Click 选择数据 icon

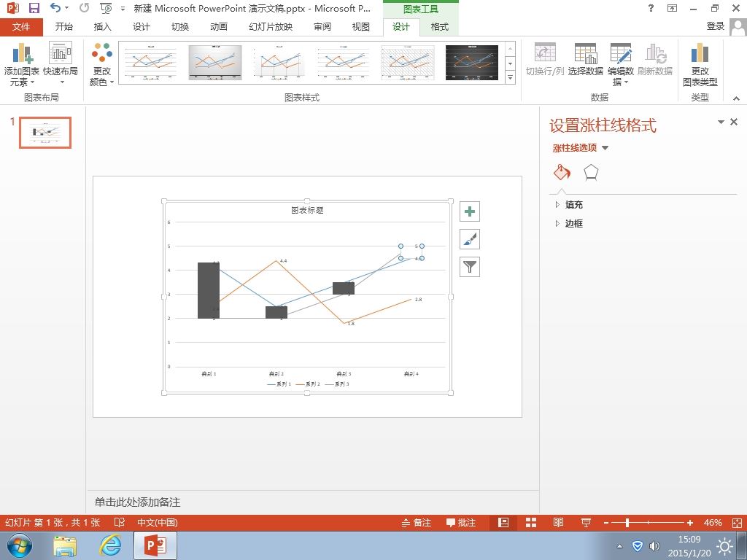click(586, 60)
